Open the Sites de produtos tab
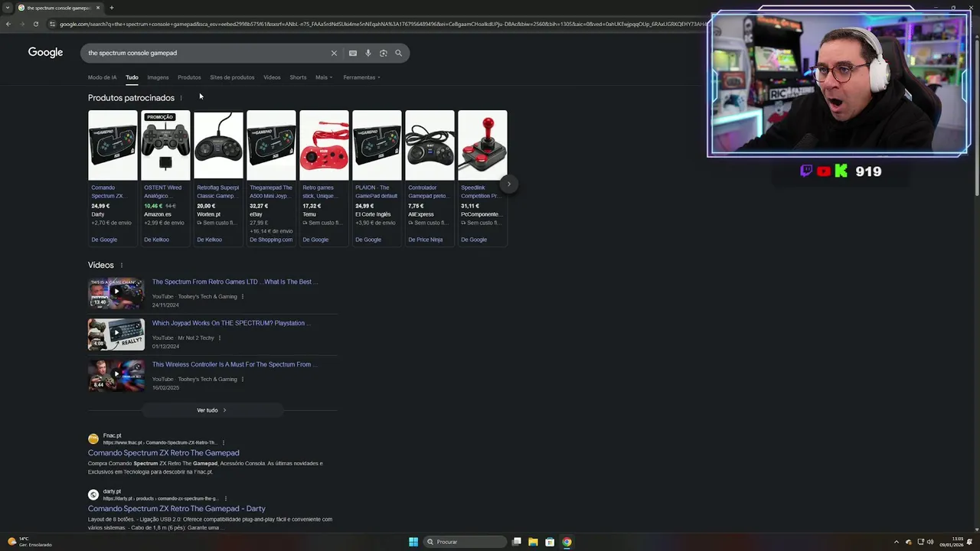980x551 pixels. pyautogui.click(x=232, y=77)
